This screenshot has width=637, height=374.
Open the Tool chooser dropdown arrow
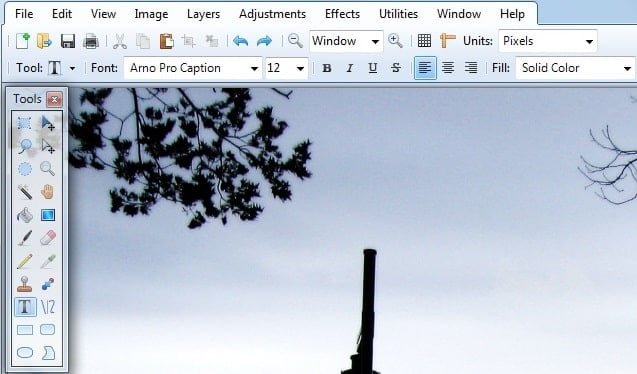[x=72, y=68]
